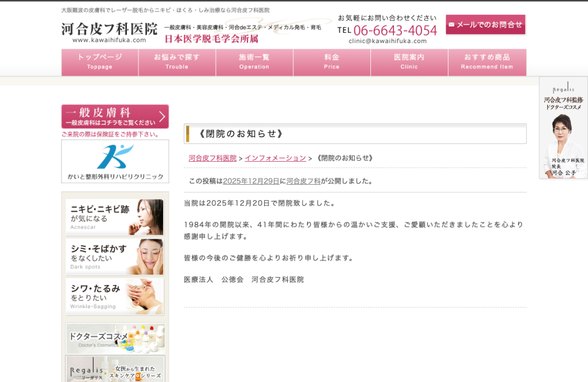Select the 施術一覧 Operation menu item

pyautogui.click(x=254, y=62)
